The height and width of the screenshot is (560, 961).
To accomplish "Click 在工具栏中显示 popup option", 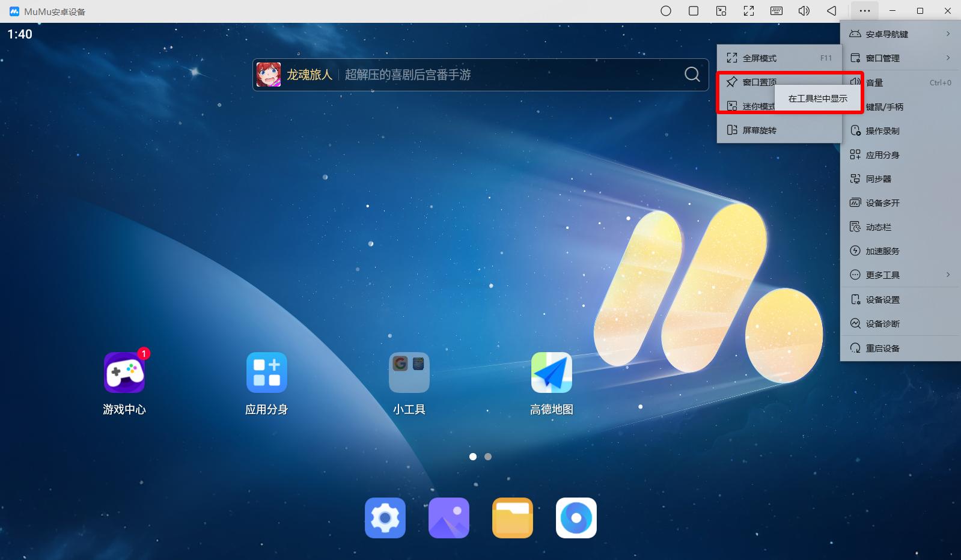I will coord(817,99).
